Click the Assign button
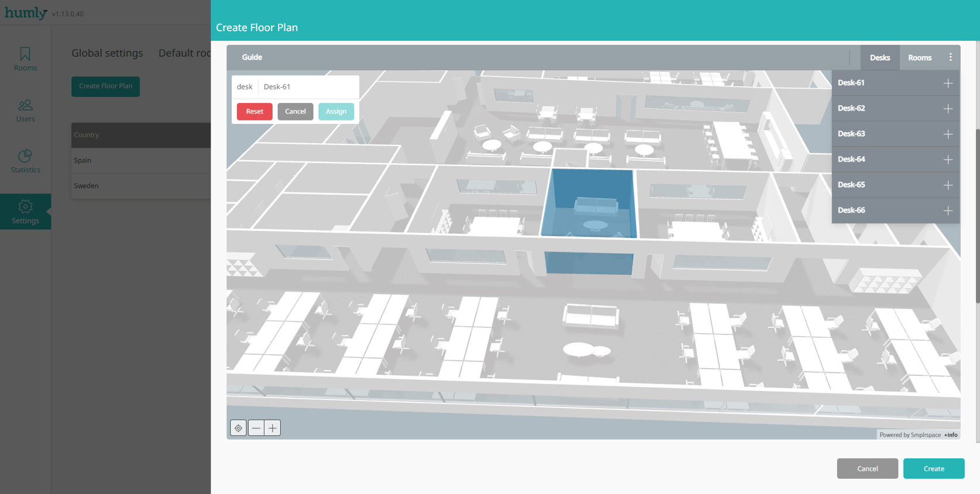This screenshot has height=494, width=980. (x=336, y=111)
